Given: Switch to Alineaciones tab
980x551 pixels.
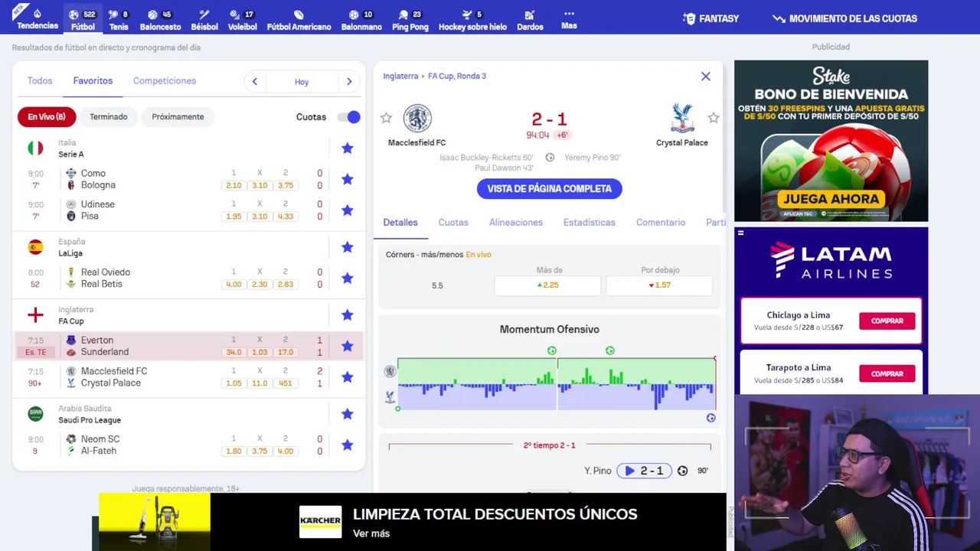Looking at the screenshot, I should pyautogui.click(x=516, y=223).
